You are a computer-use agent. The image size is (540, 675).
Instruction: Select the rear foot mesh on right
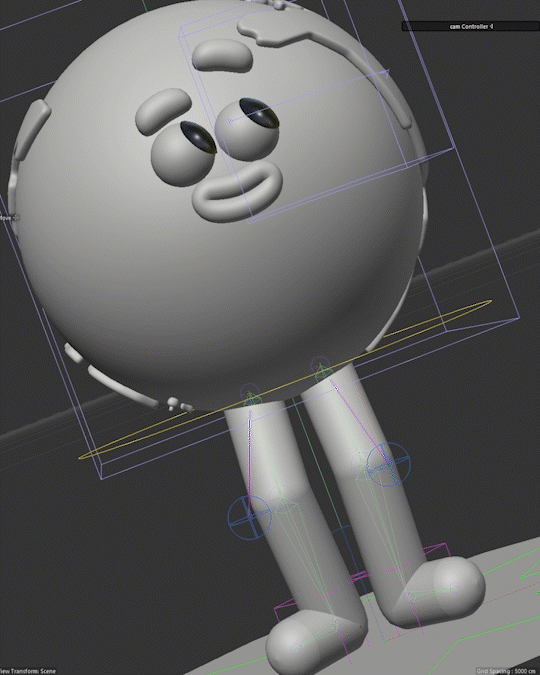(x=437, y=591)
